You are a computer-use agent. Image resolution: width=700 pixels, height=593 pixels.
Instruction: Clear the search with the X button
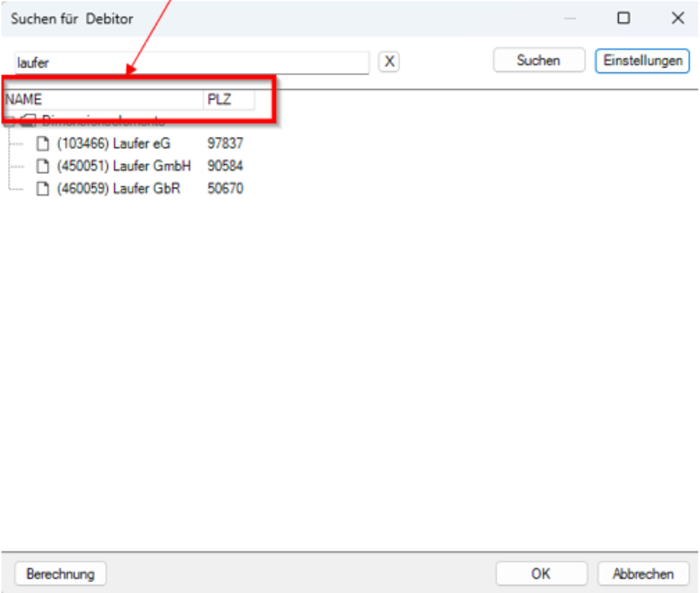389,62
